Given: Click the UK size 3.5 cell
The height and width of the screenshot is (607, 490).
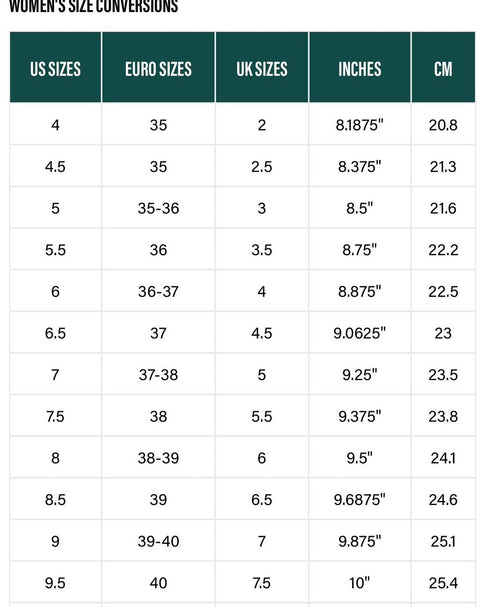Looking at the screenshot, I should coord(262,250).
